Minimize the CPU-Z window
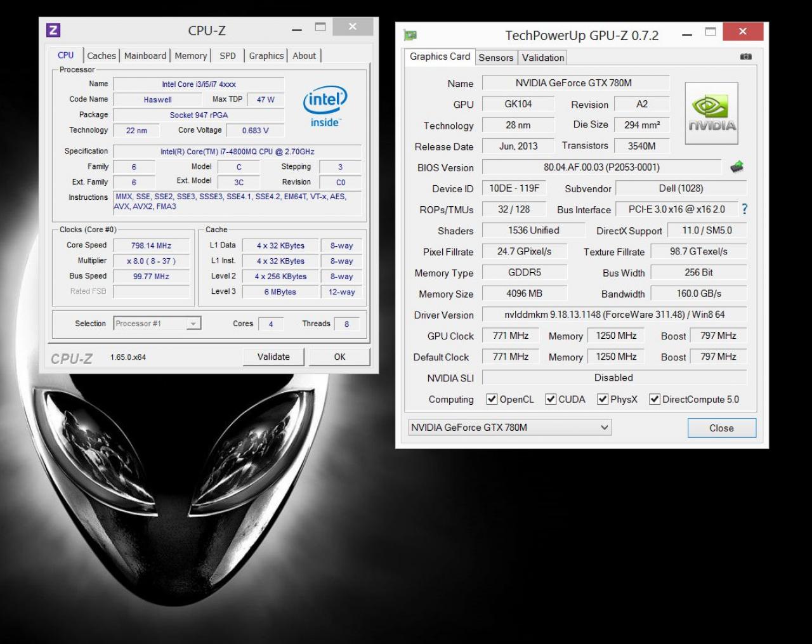The image size is (812, 644). [x=297, y=29]
